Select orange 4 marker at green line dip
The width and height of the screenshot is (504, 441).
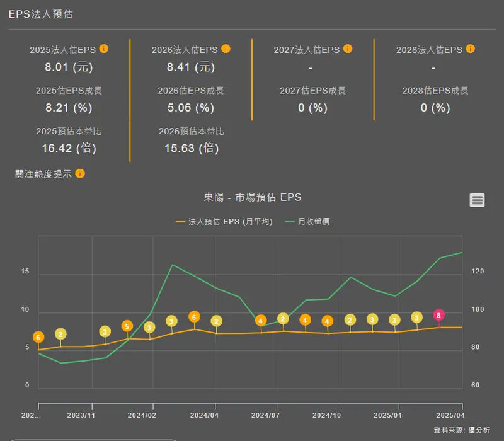[261, 321]
